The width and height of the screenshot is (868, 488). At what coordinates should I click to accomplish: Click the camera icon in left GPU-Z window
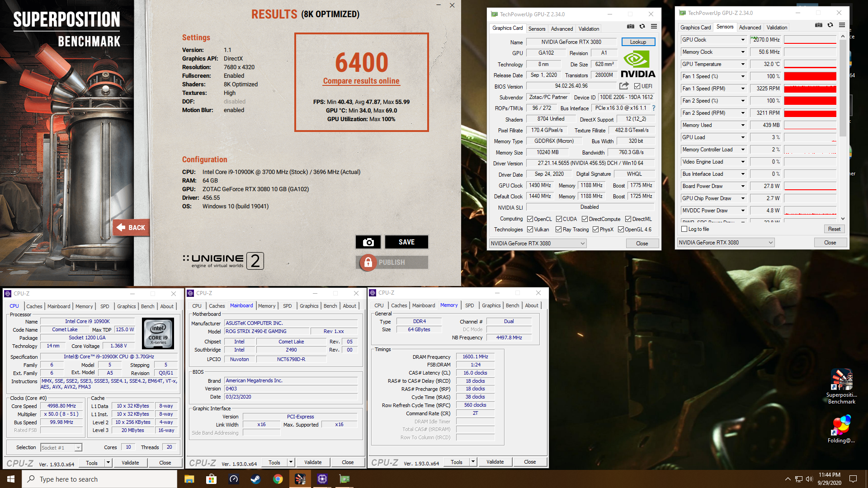631,26
